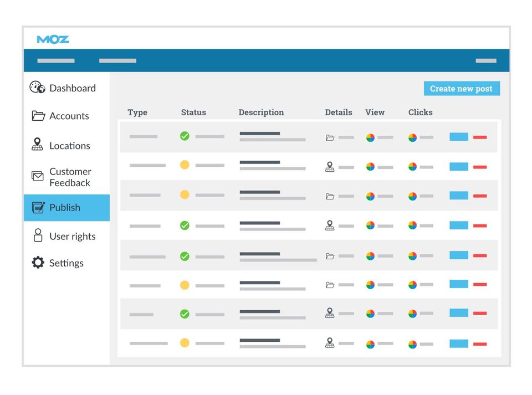
Task: Click the MOZ logo
Action: tap(53, 39)
